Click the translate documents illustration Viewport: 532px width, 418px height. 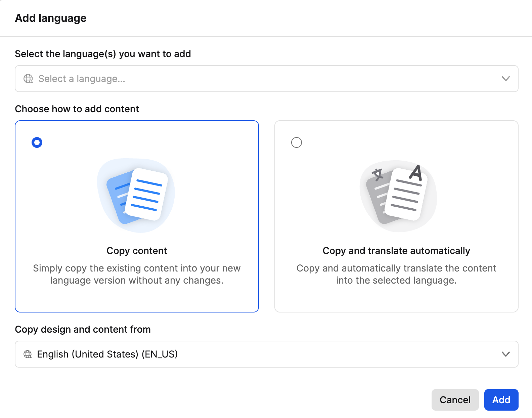click(398, 196)
